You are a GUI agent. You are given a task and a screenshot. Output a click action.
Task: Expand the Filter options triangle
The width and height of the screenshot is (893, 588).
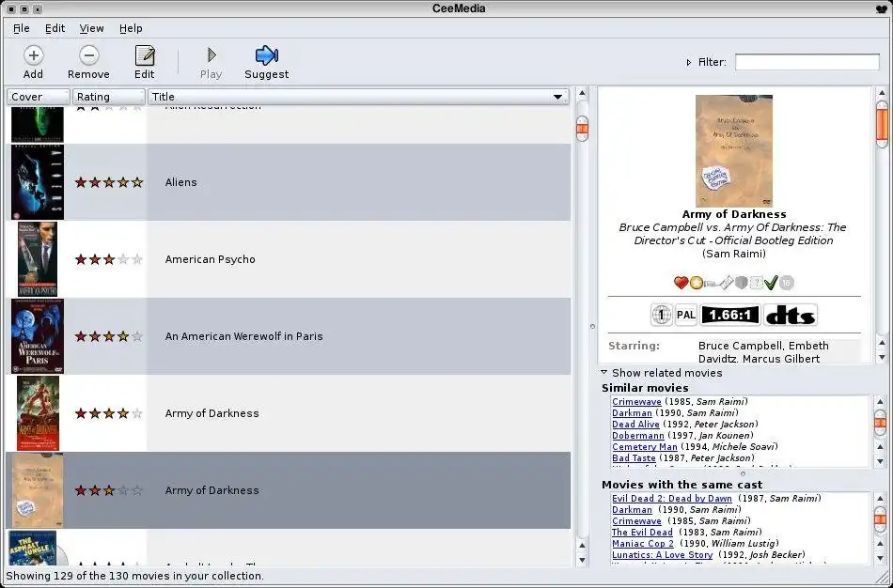coord(688,63)
